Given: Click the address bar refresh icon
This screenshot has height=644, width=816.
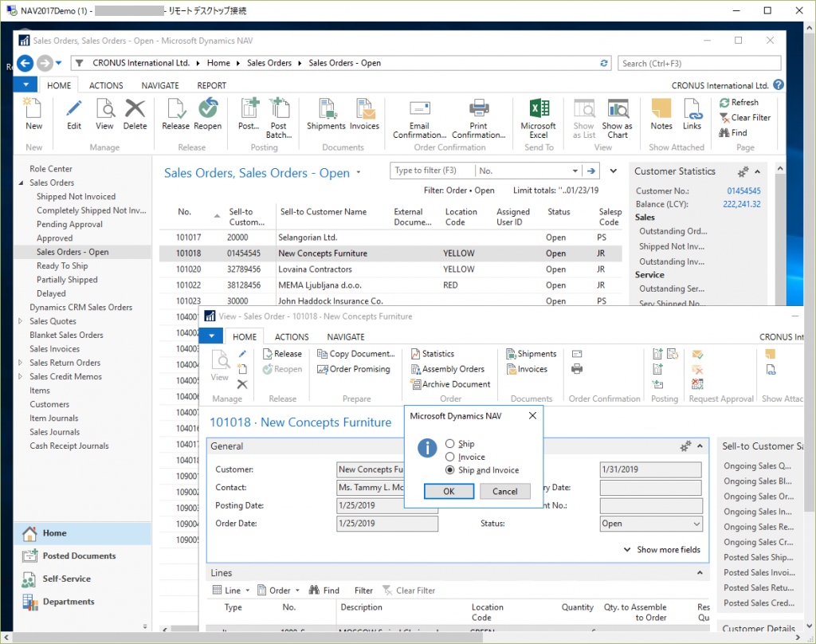Looking at the screenshot, I should pos(604,63).
